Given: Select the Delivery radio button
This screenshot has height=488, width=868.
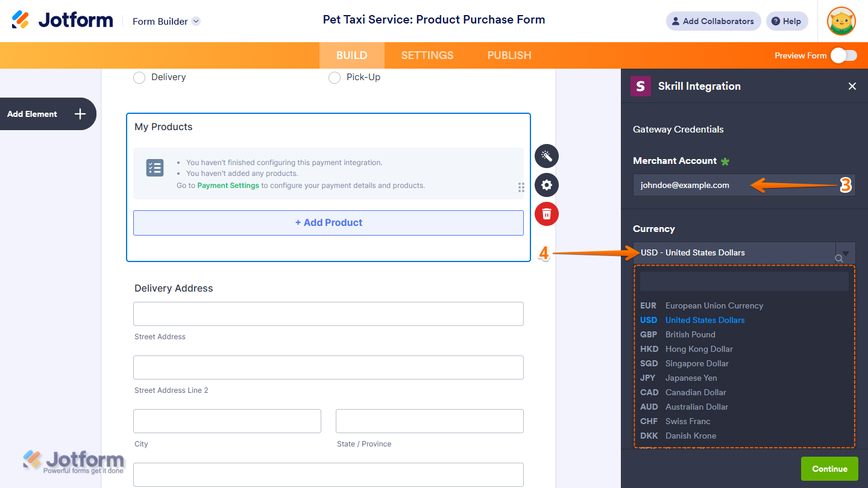Looking at the screenshot, I should tap(139, 77).
